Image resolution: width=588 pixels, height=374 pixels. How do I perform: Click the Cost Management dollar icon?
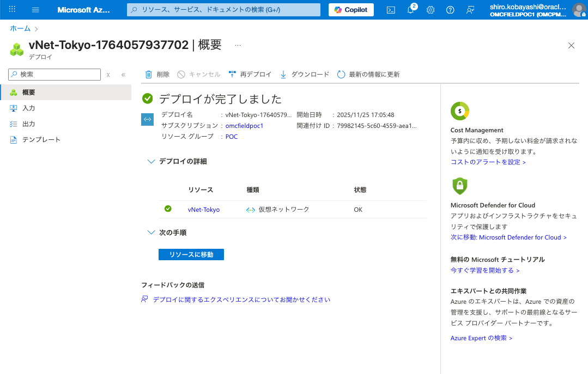pos(460,111)
